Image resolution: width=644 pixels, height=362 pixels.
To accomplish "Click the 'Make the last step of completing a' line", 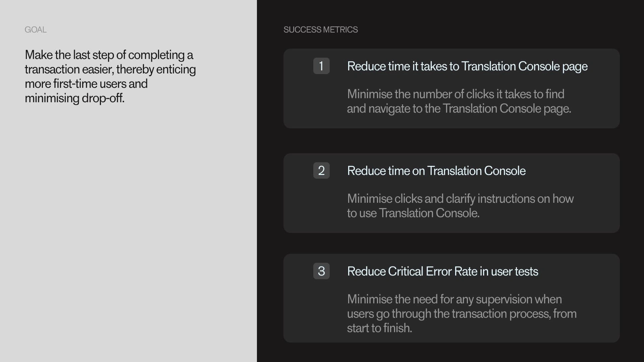I will coord(109,55).
